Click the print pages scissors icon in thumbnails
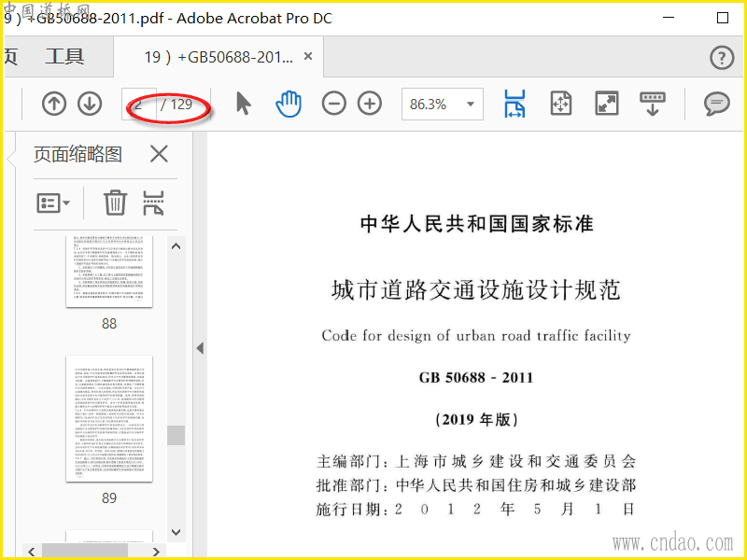 coord(153,203)
